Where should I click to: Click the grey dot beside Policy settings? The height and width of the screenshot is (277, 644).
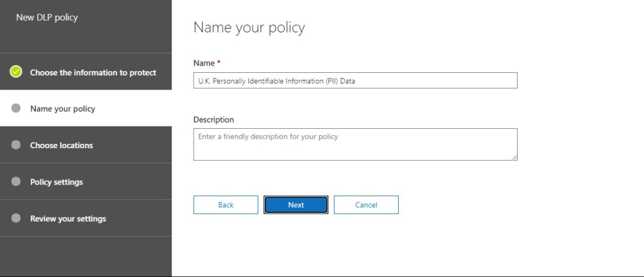pyautogui.click(x=16, y=182)
